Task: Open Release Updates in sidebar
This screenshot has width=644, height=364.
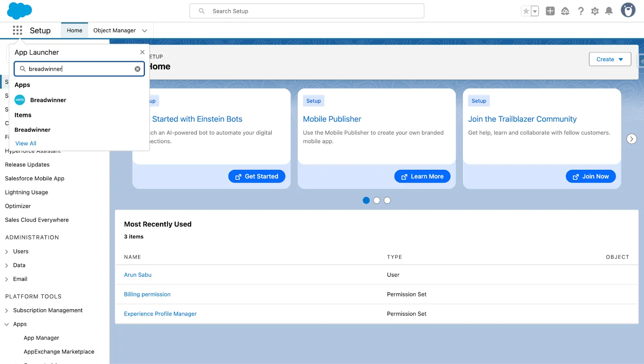Action: [27, 165]
